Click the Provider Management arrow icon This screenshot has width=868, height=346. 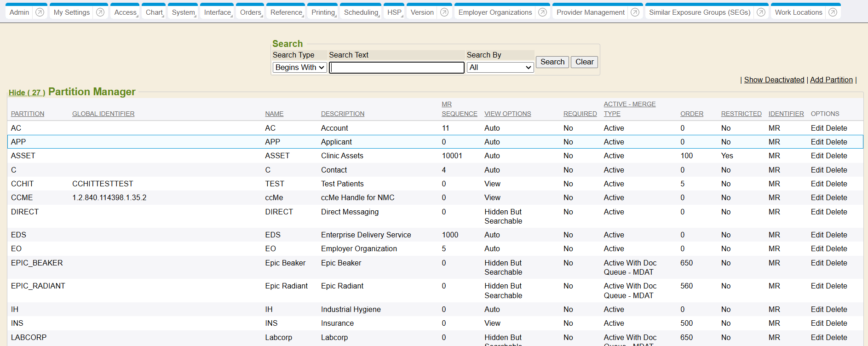tap(635, 12)
